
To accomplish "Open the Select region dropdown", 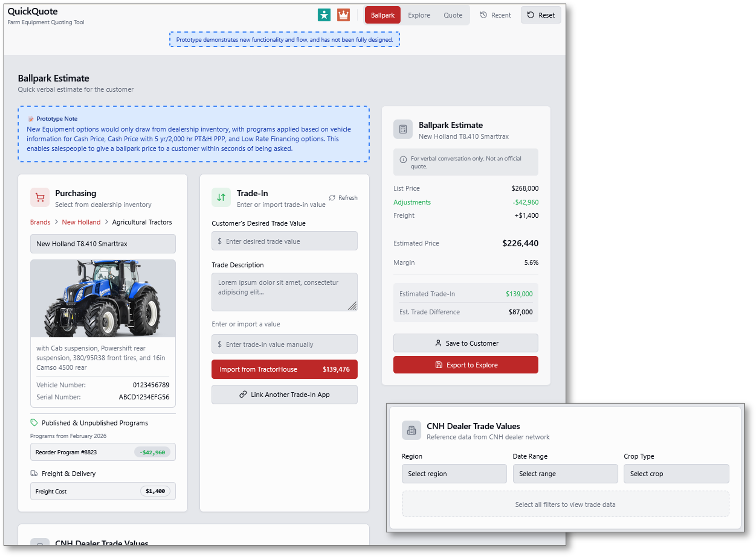I will (454, 474).
